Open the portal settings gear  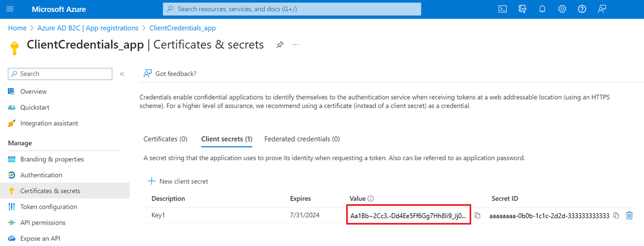coord(562,9)
